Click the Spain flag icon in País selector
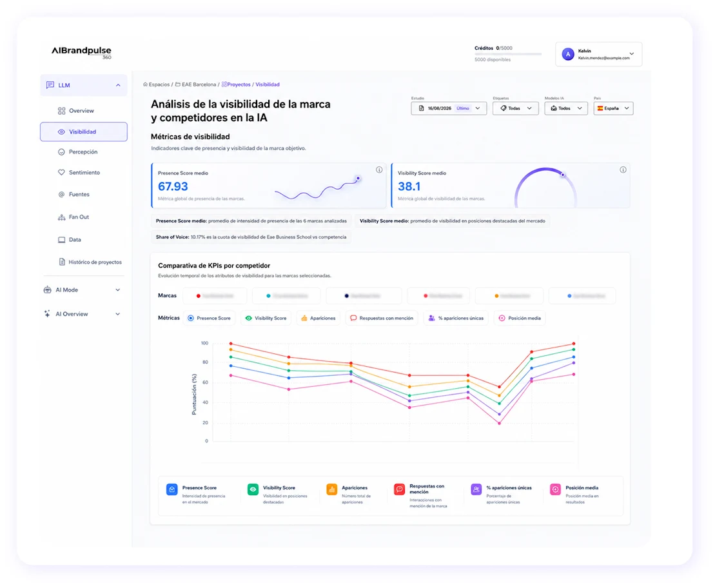This screenshot has width=715, height=588. pos(600,108)
